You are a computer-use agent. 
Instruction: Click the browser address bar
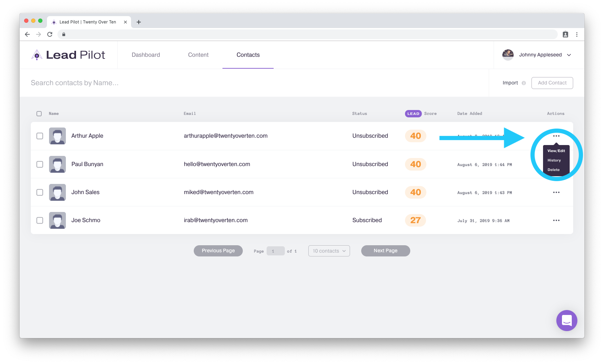tap(308, 34)
